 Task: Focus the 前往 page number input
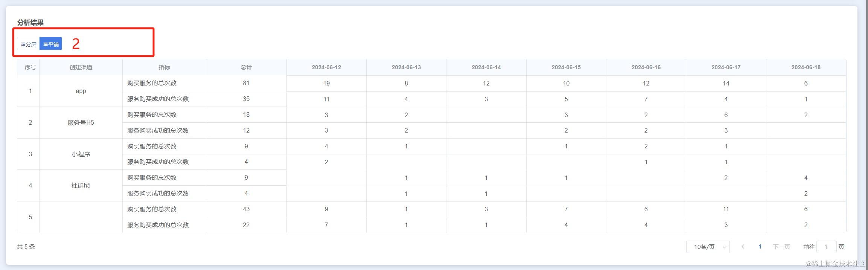pyautogui.click(x=826, y=247)
